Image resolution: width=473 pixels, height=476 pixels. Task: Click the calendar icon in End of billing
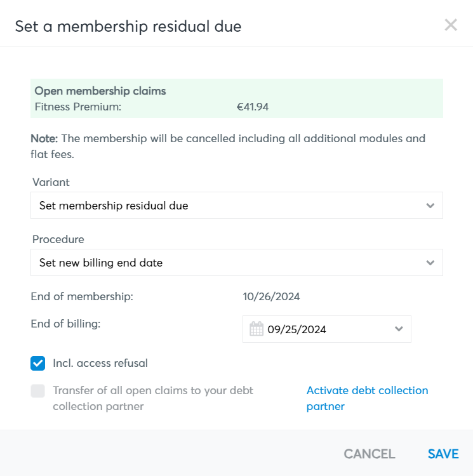click(256, 329)
